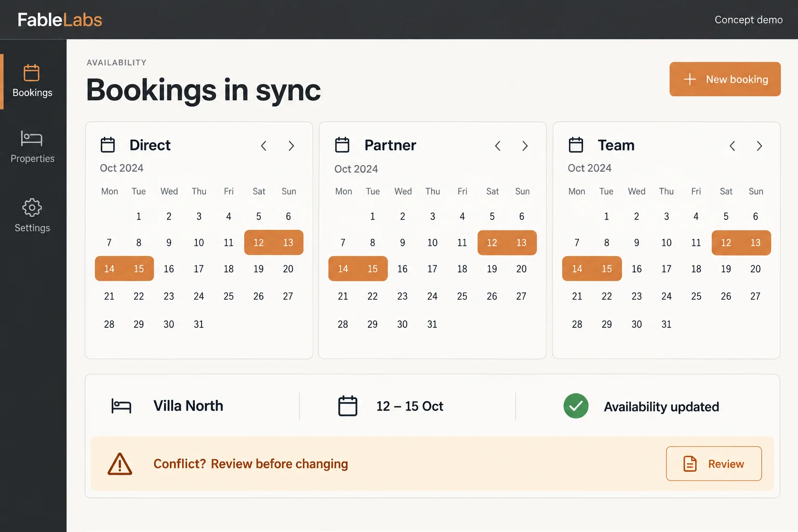Pick day 28 in Partner calendar
Viewport: 798px width, 532px height.
[x=343, y=324]
